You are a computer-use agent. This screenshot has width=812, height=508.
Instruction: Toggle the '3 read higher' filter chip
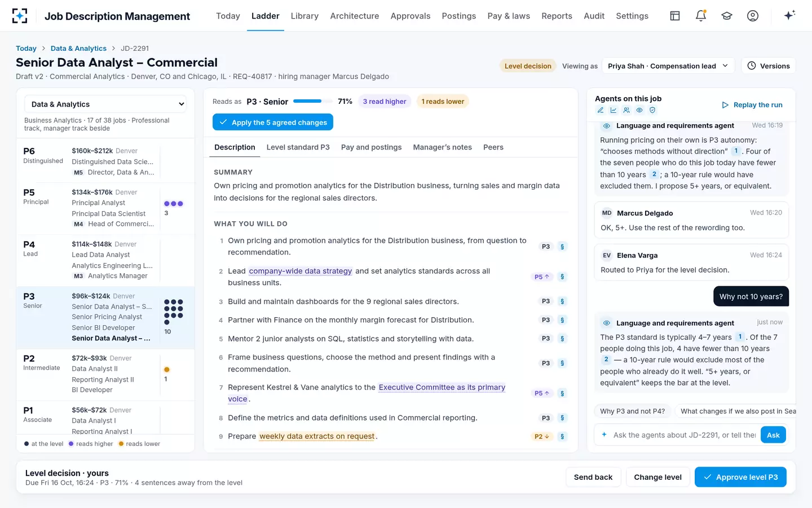pos(385,102)
